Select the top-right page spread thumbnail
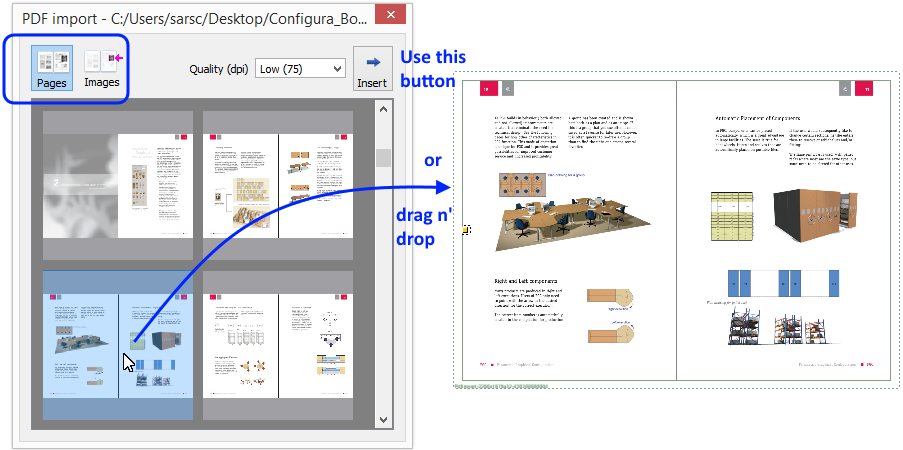This screenshot has width=903, height=450. tap(277, 185)
